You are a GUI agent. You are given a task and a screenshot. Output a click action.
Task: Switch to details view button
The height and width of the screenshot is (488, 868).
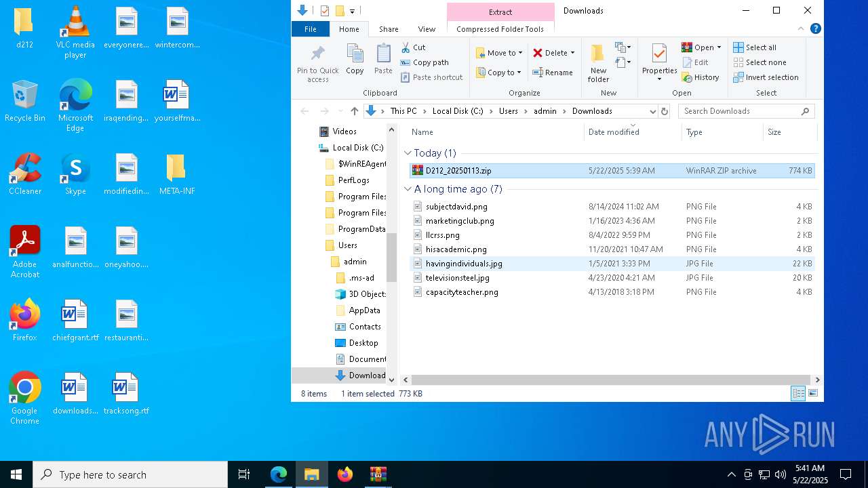(798, 394)
